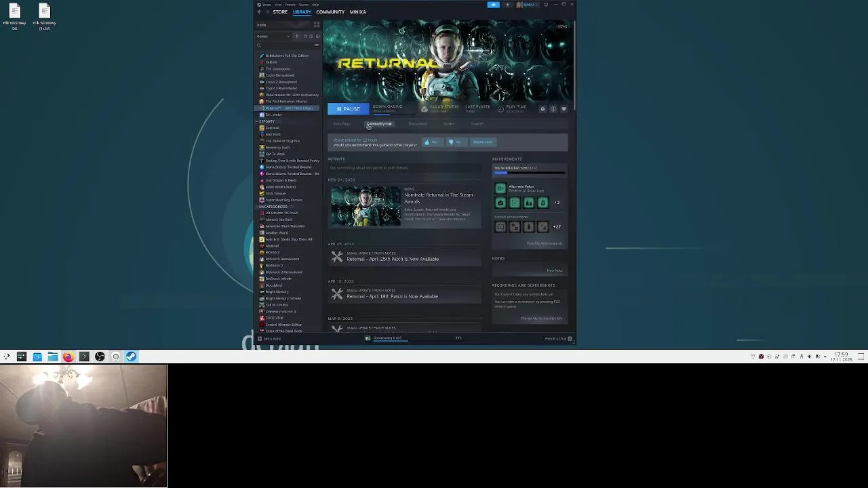
Task: Open the View menu
Action: tap(278, 5)
